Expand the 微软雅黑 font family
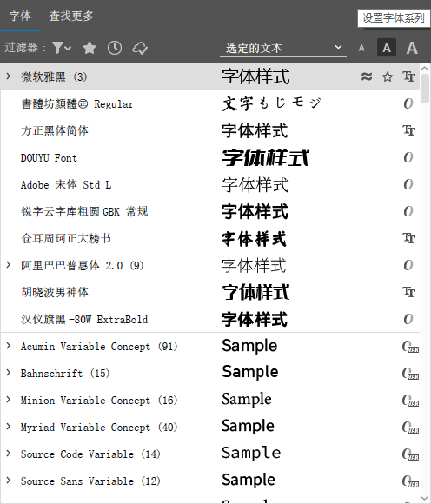431x504 pixels. point(9,76)
